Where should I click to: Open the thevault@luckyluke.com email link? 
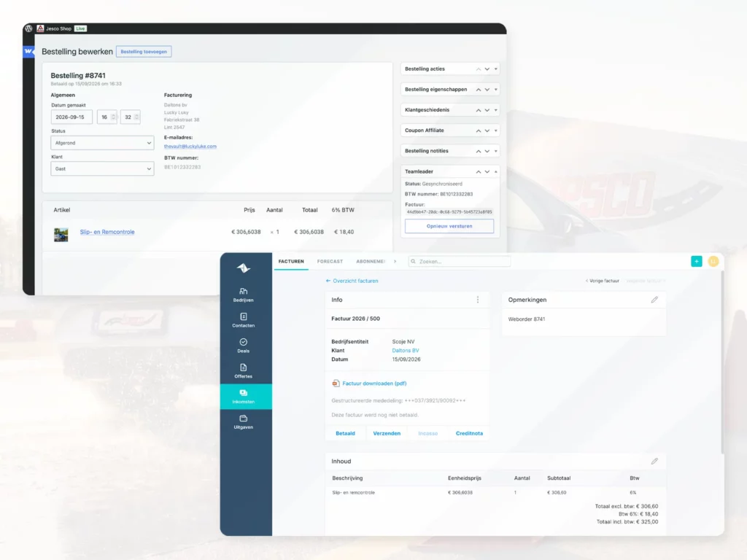click(x=190, y=146)
